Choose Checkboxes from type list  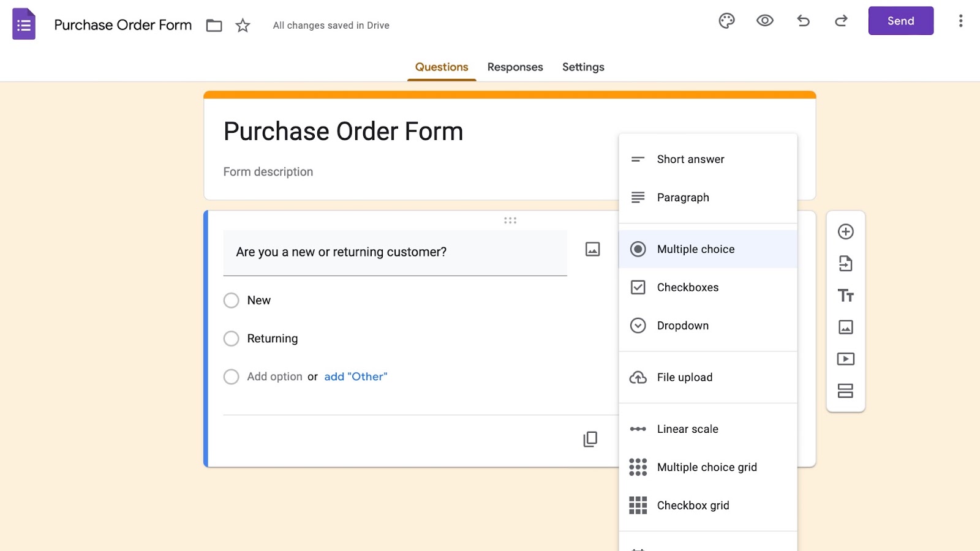[687, 287]
